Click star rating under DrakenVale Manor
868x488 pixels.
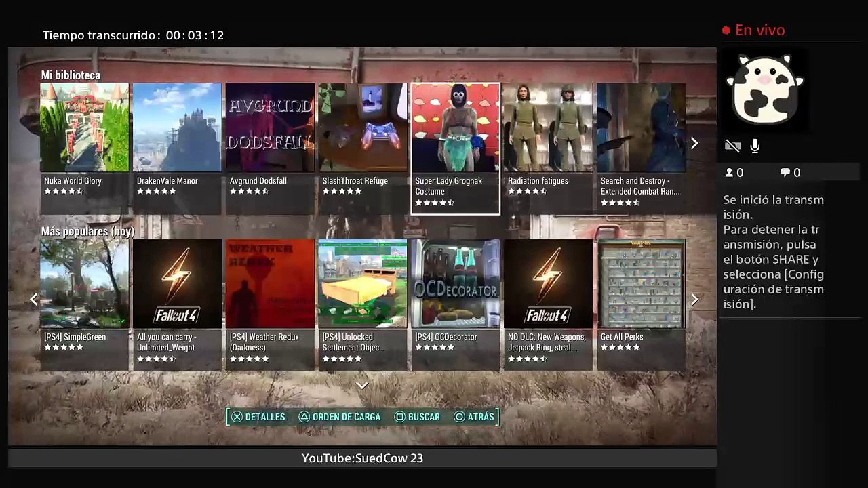pos(157,192)
